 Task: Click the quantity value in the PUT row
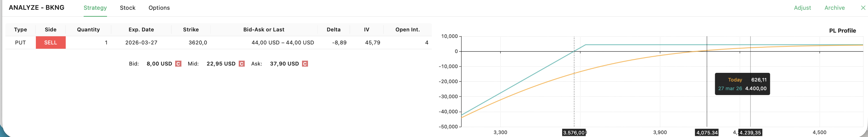point(106,43)
